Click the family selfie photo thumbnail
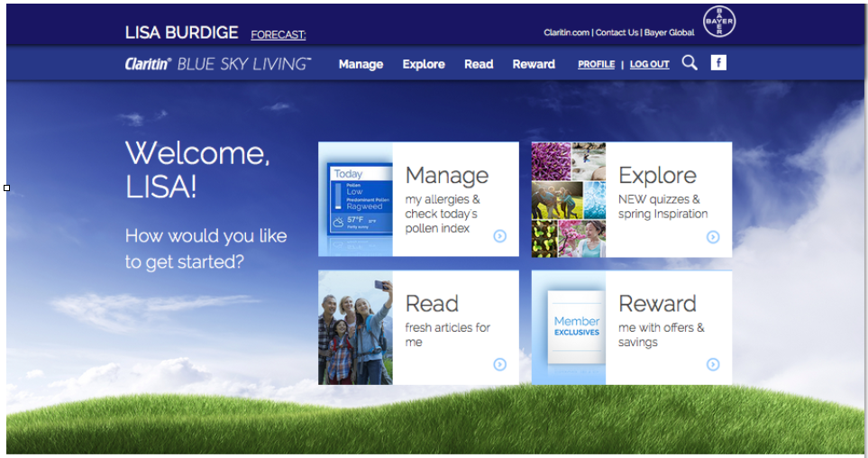 coord(355,328)
